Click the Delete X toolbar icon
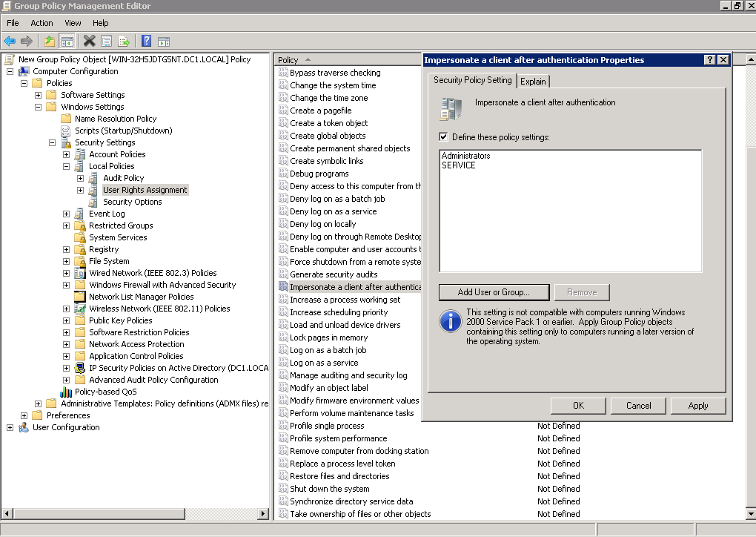 (x=90, y=42)
